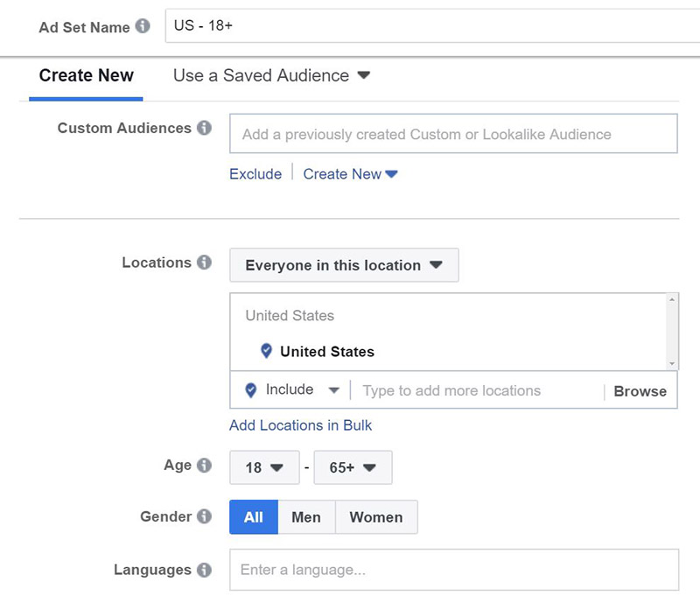Switch to Create New tab
Viewport: 700px width, 603px height.
(x=87, y=75)
